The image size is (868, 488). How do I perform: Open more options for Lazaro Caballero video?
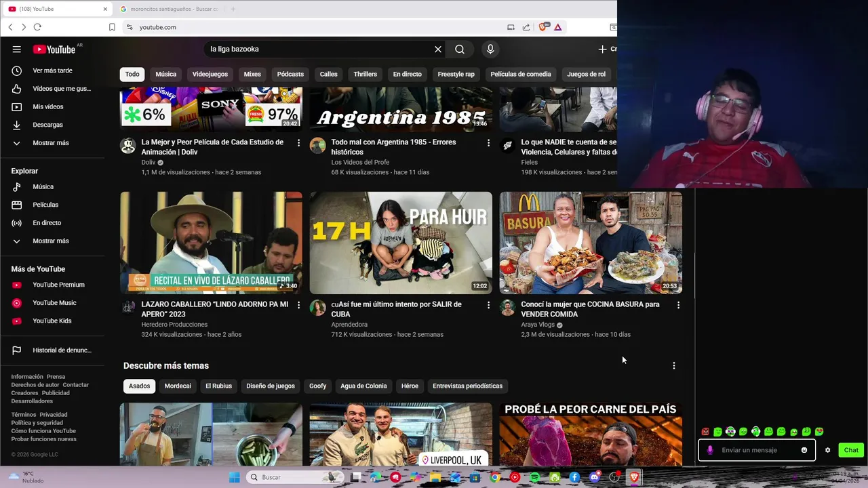point(298,305)
